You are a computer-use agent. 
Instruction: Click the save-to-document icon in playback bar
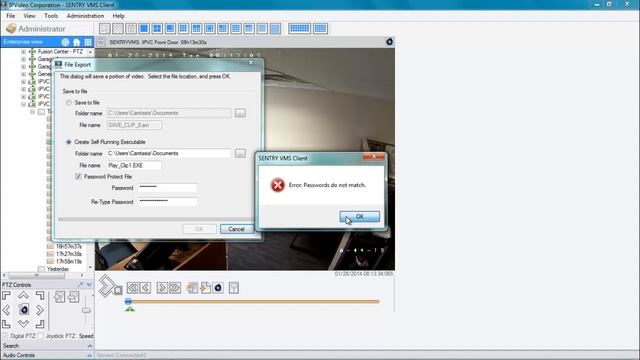coord(205,288)
